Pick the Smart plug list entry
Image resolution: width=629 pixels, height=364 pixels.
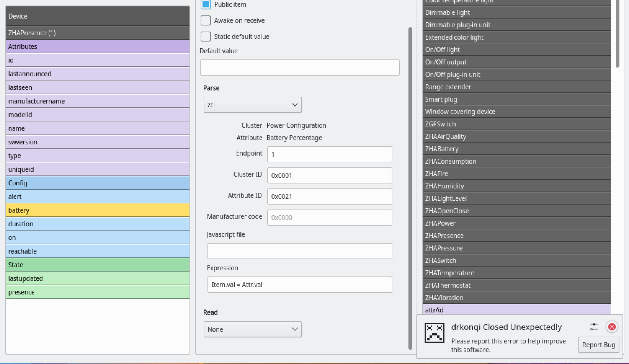pos(517,99)
